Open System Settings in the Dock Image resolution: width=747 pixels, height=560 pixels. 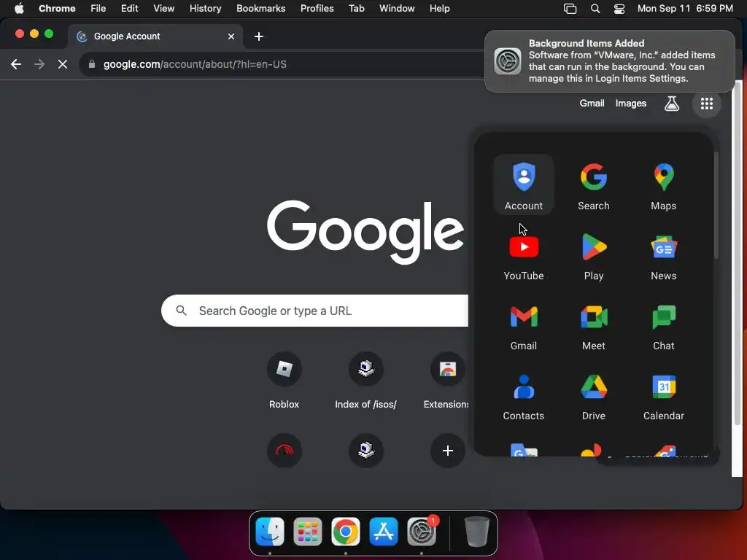pos(422,532)
